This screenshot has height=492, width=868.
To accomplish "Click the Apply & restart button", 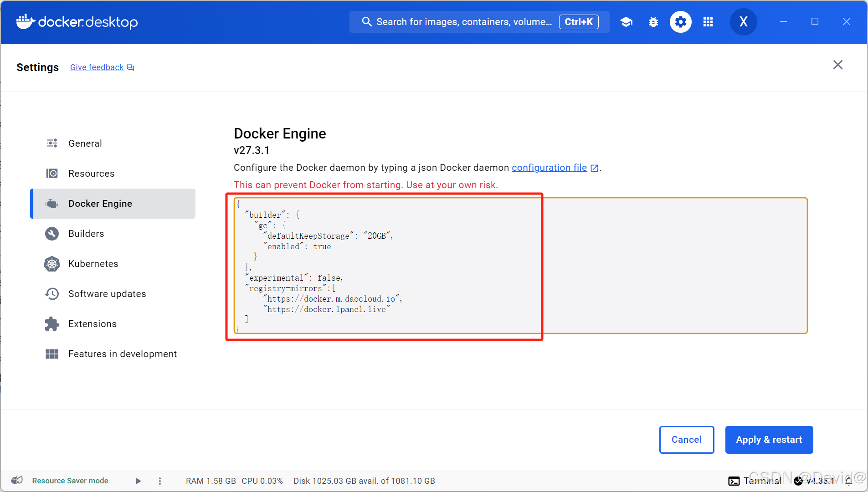I will [x=769, y=440].
